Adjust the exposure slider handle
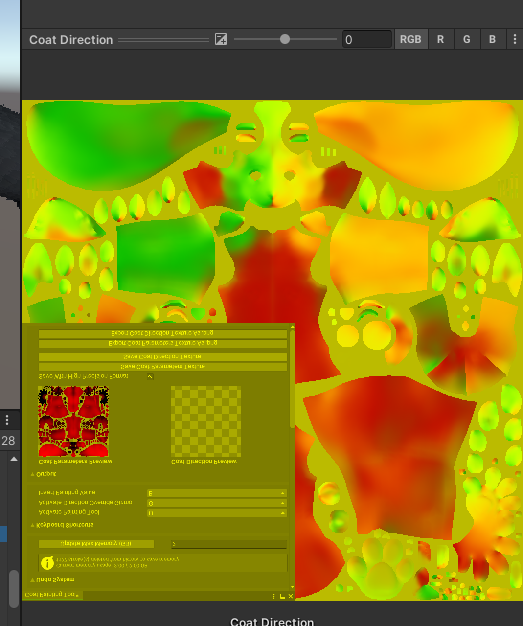Screen dimensions: 523x626 (x=285, y=39)
